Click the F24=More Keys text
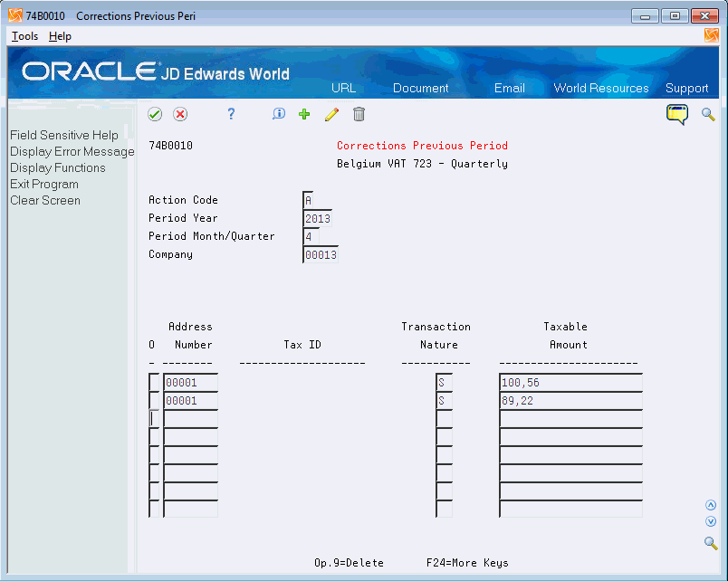This screenshot has height=581, width=728. click(467, 562)
